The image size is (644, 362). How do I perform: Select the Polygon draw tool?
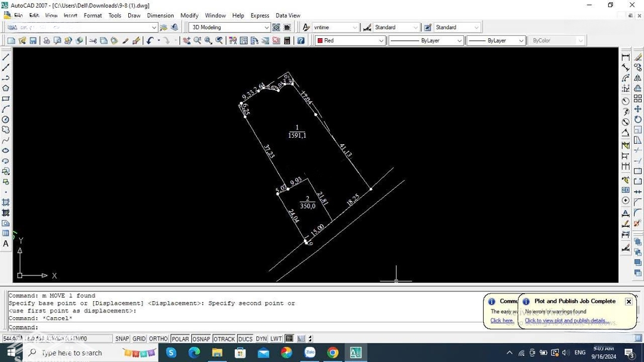click(x=5, y=88)
